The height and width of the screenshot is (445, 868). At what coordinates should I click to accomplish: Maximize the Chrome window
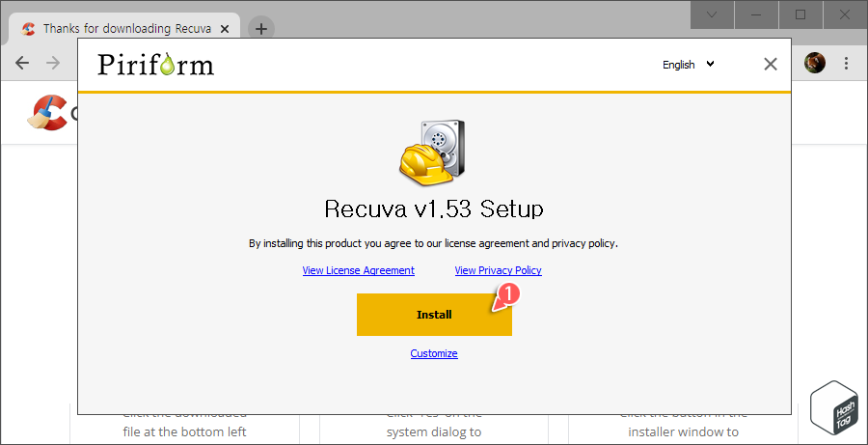[x=800, y=15]
